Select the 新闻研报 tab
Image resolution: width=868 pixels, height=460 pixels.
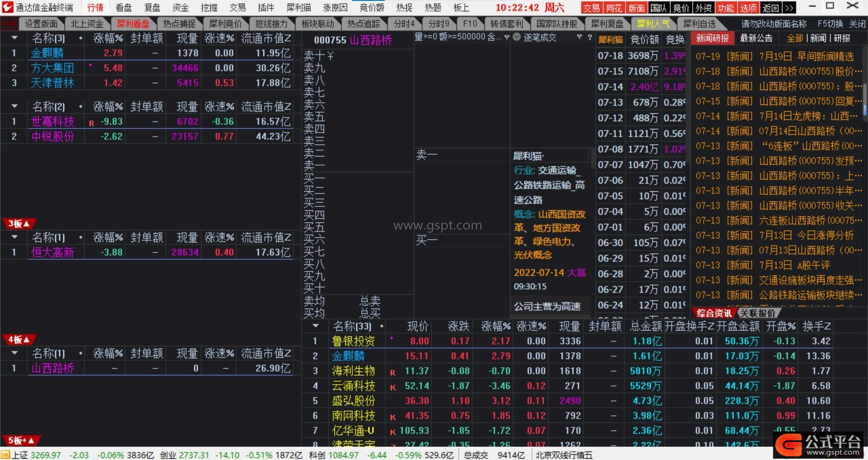tap(712, 38)
